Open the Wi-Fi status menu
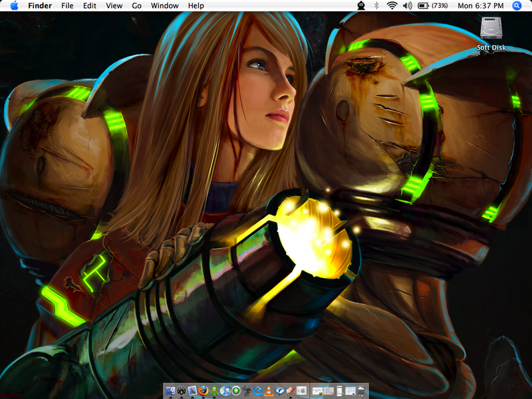Viewport: 532px width, 399px height. [x=392, y=6]
